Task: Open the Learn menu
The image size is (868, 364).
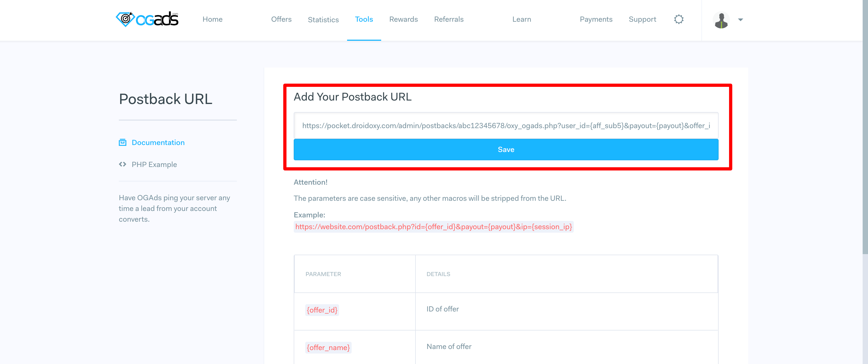Action: (522, 19)
